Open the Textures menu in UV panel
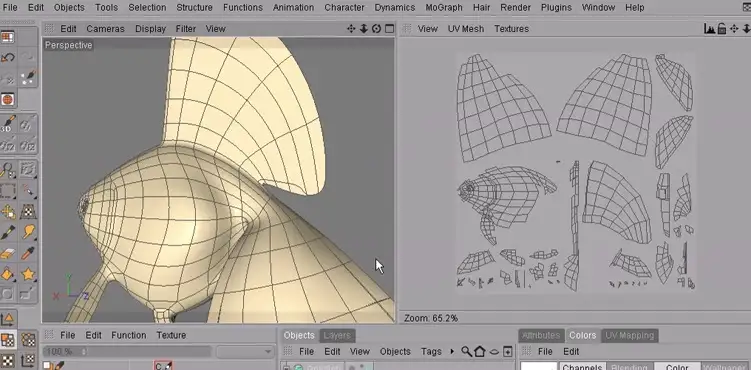Screen dimensions: 751x370 (512, 29)
